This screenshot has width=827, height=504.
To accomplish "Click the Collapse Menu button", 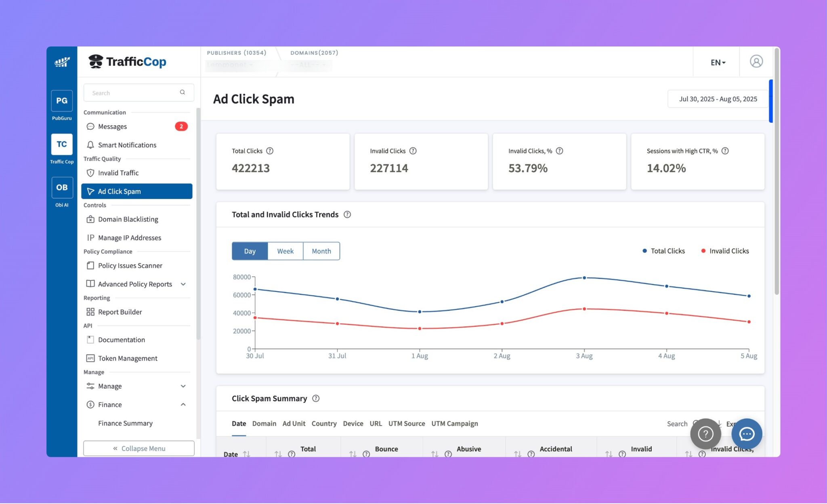I will 139,448.
